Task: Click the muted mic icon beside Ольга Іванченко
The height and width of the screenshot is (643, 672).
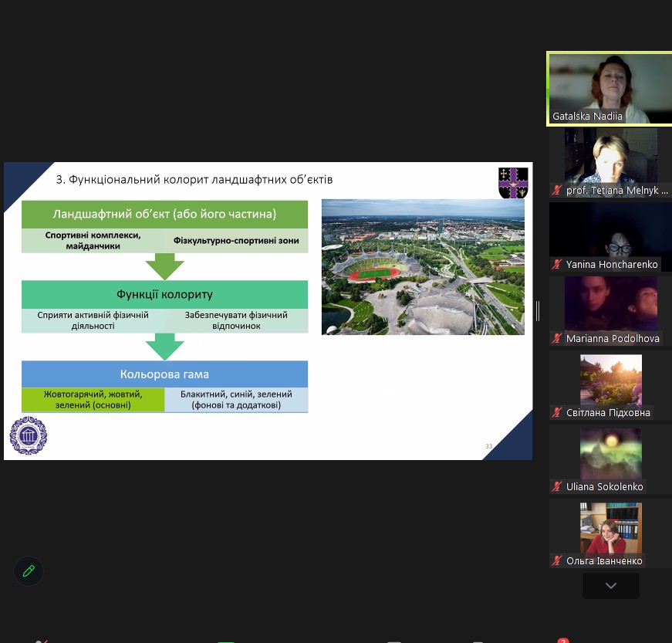Action: click(556, 561)
